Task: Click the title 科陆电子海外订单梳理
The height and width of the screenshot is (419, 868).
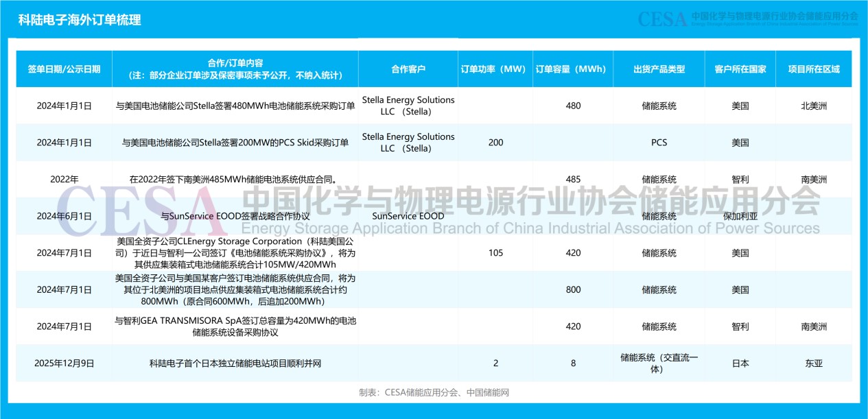Action: click(80, 20)
